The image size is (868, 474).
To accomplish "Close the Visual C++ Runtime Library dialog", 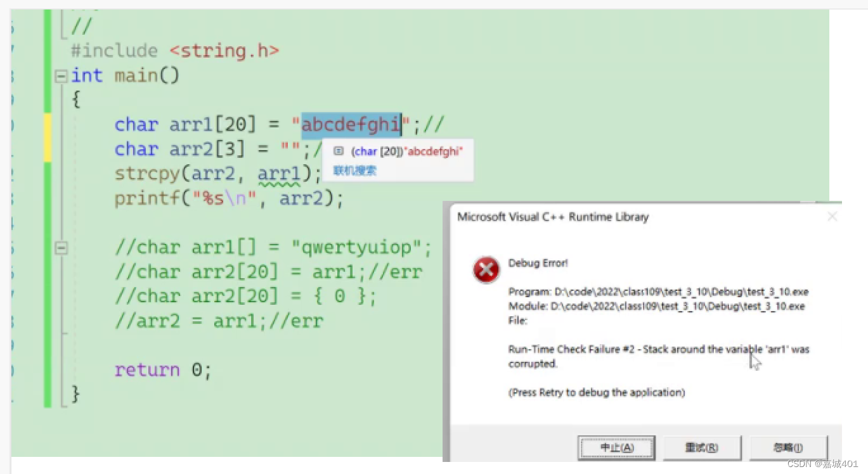I will click(832, 217).
